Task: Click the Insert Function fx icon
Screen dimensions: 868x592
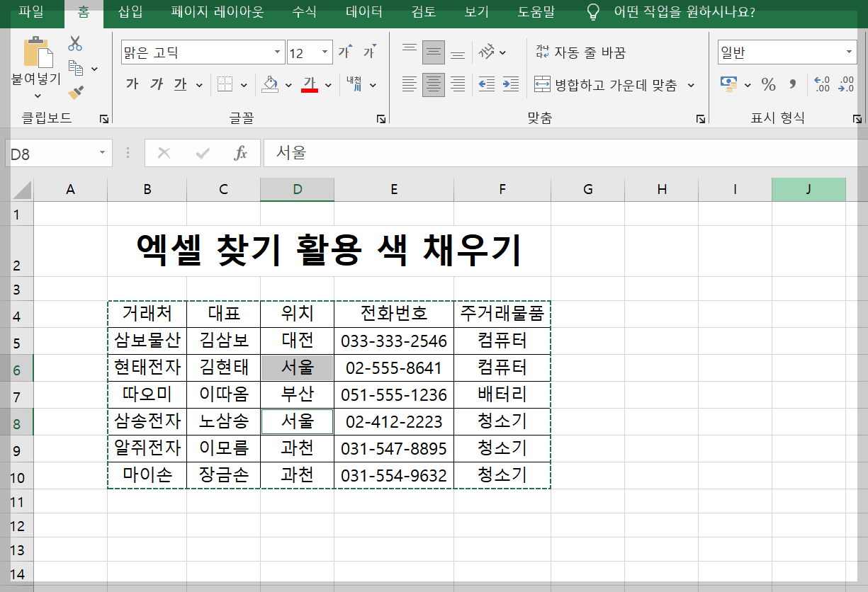Action: click(241, 153)
